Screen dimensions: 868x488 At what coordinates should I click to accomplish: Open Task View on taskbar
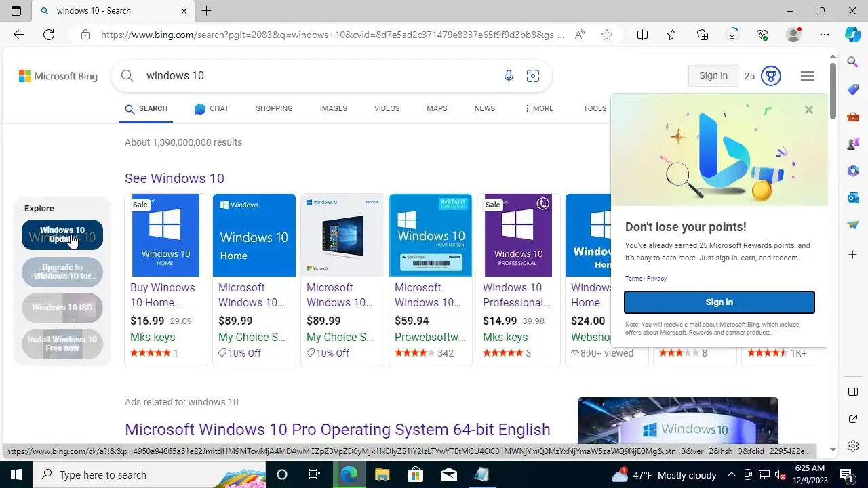click(x=315, y=474)
